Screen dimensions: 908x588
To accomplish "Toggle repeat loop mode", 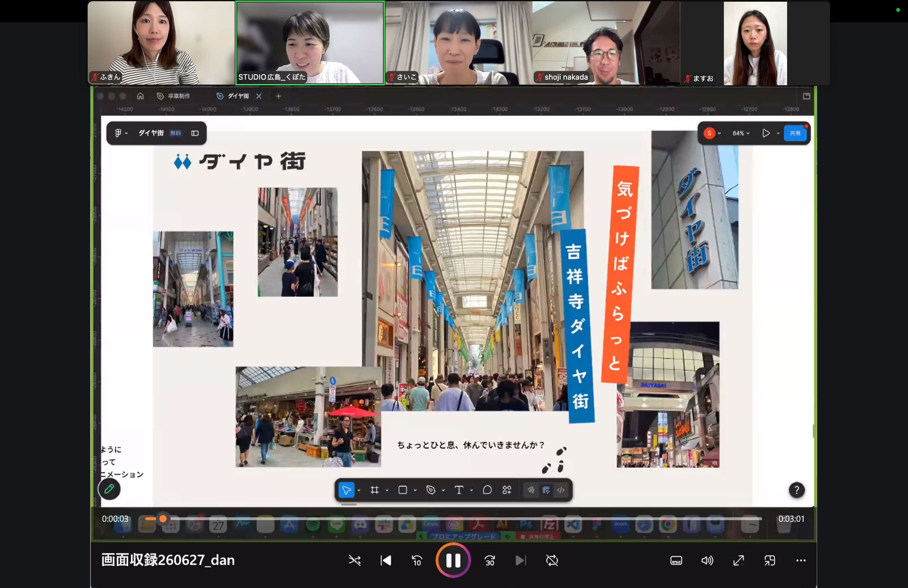I will pos(552,560).
